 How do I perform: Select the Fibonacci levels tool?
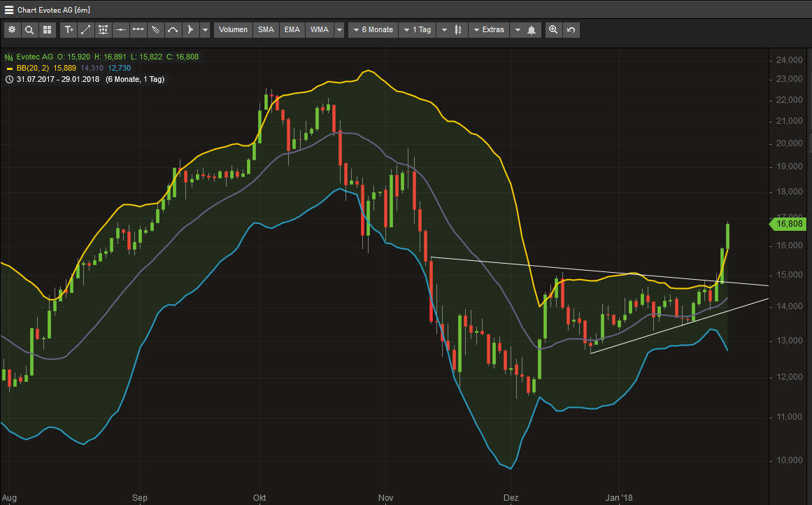coord(103,30)
